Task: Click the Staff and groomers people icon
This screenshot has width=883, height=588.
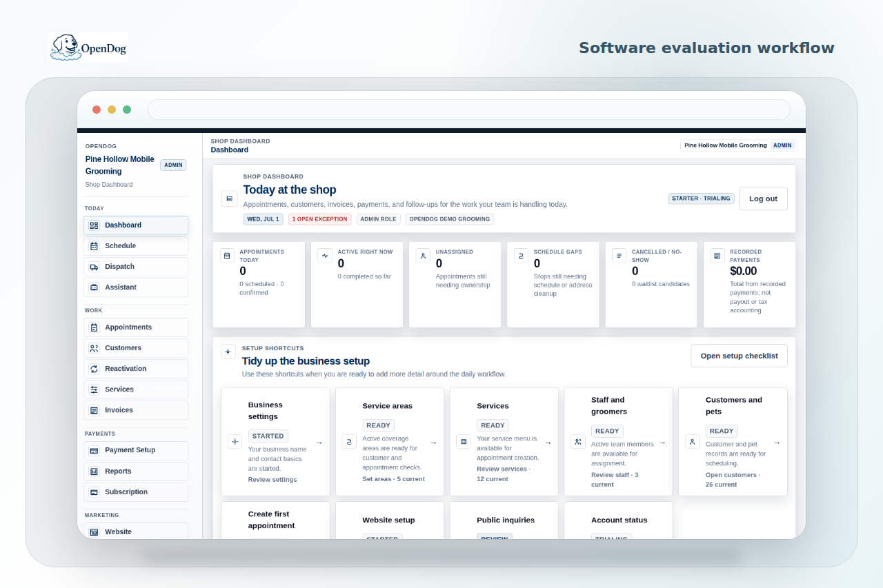Action: pos(578,442)
